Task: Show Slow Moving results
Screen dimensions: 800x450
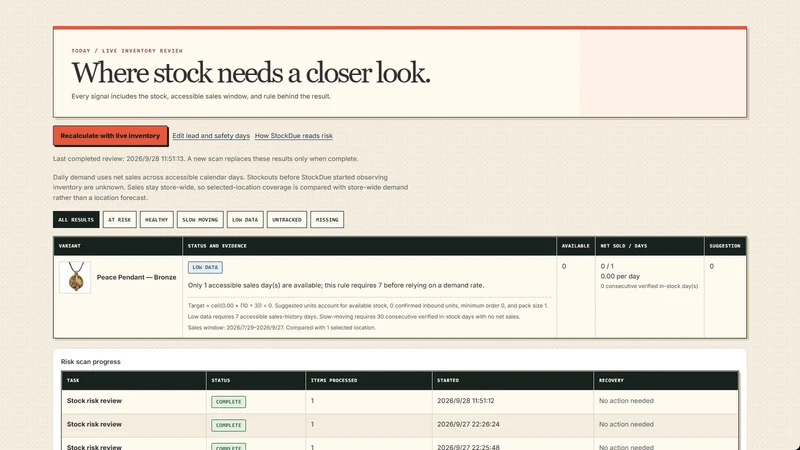Action: tap(200, 219)
